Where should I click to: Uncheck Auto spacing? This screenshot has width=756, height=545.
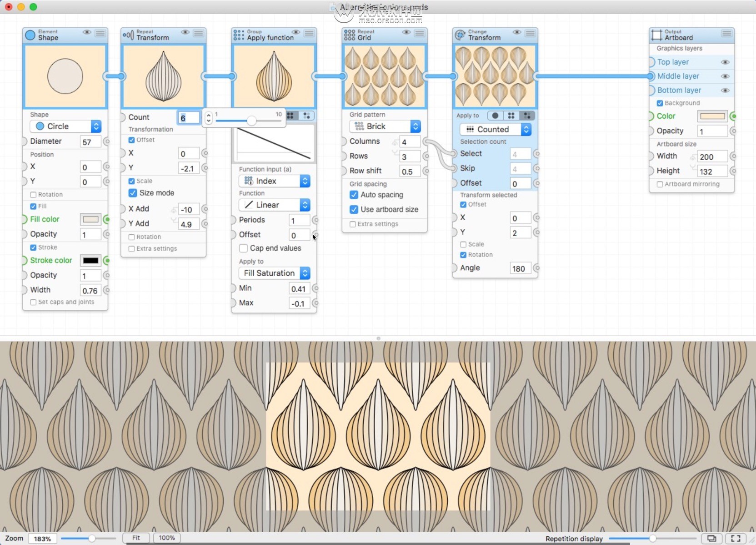(354, 195)
